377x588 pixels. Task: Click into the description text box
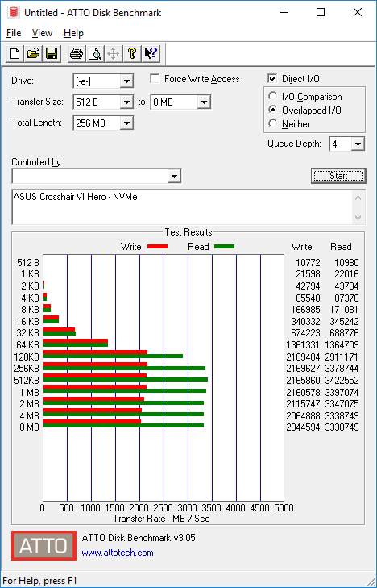point(182,208)
